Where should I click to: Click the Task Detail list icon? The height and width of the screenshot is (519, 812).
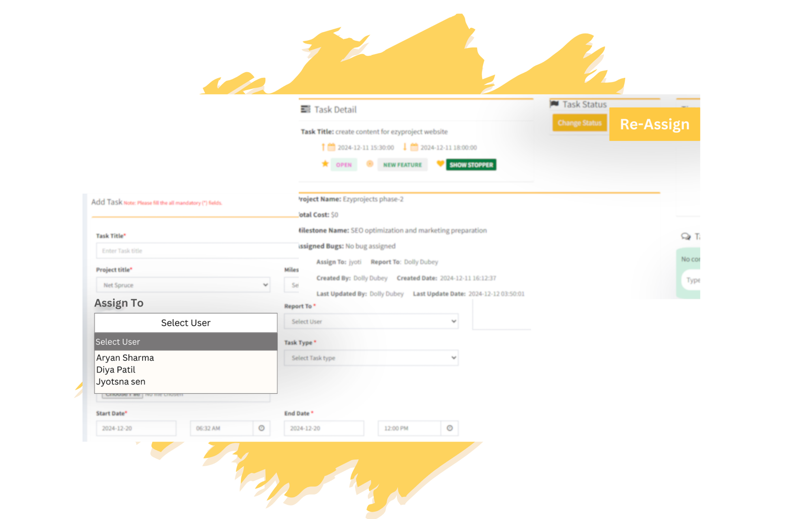(x=306, y=109)
